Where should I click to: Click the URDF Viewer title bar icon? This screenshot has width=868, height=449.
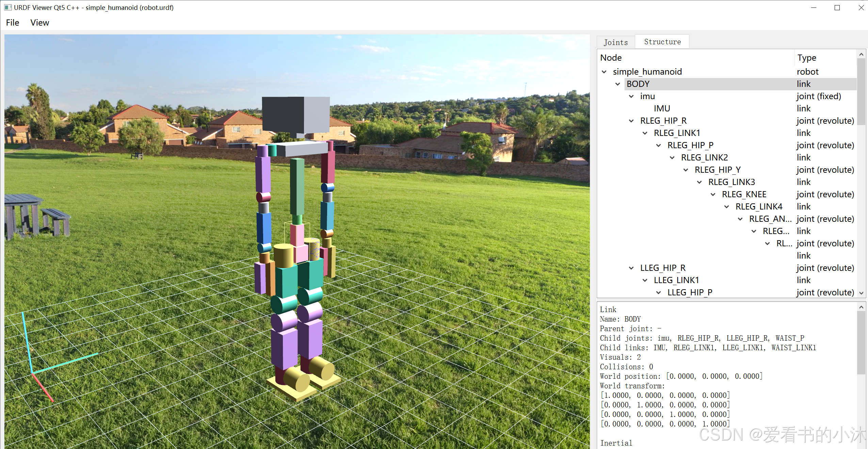(x=8, y=7)
